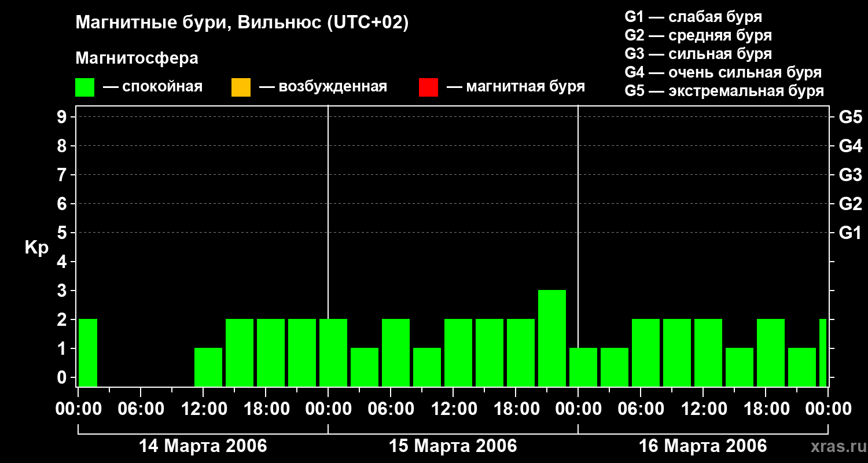868x463 pixels.
Task: Click the date label "16 Марта 2006"
Action: click(x=703, y=446)
